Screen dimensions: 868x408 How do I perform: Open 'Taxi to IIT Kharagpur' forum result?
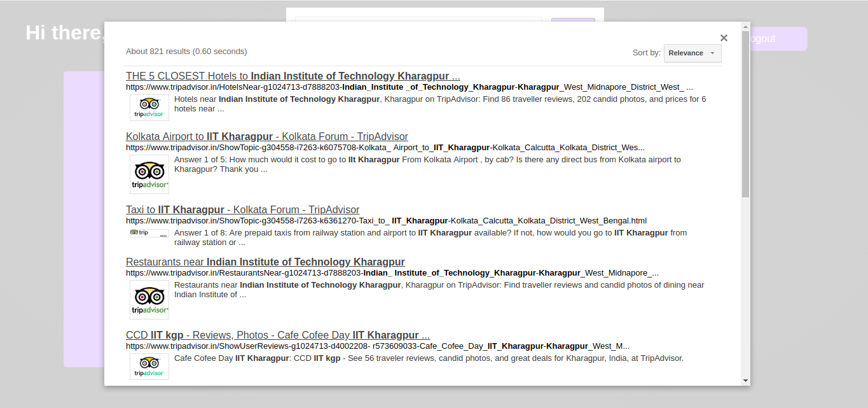[242, 209]
